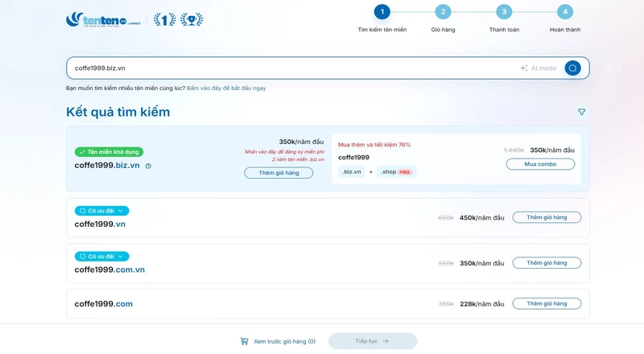Click Mua thêm và tiết kiệm 76% text
Viewport: 644px width, 354px height.
374,145
